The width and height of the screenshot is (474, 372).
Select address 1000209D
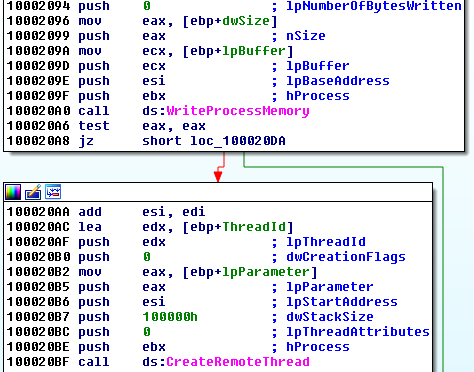38,66
